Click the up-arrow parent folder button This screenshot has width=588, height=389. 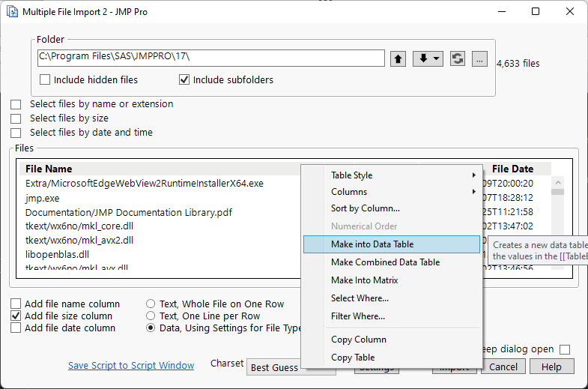(398, 58)
